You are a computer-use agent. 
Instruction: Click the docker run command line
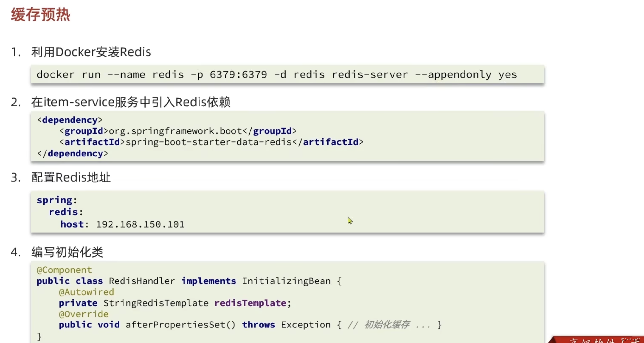pos(277,75)
